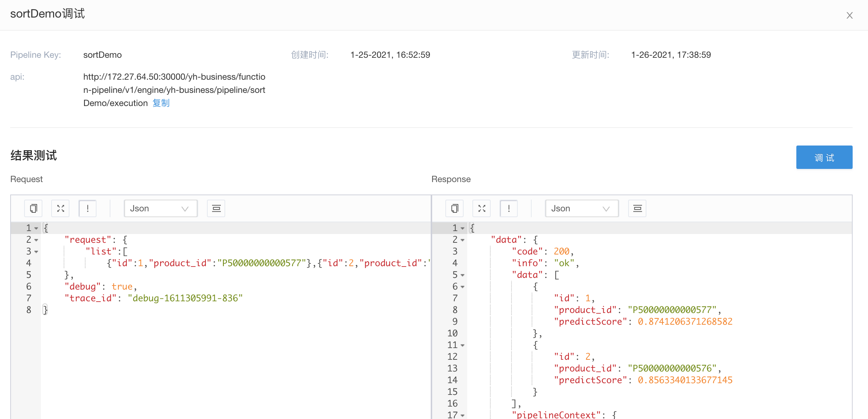The width and height of the screenshot is (868, 419).
Task: Open the Response Json format dropdown
Action: (582, 208)
